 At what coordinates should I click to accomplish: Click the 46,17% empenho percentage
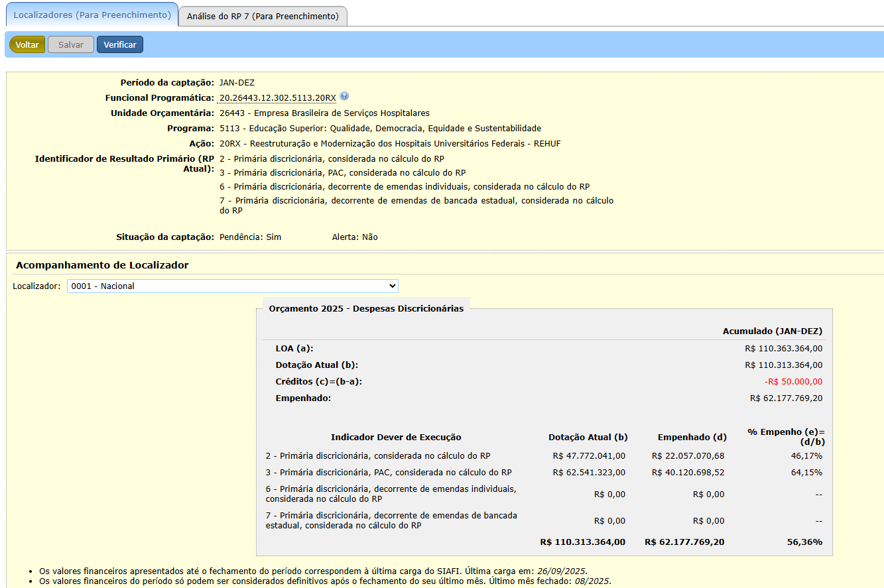tap(808, 455)
